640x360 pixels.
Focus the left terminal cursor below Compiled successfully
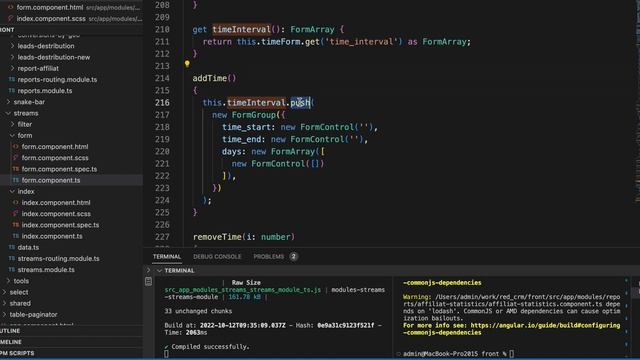tap(167, 354)
